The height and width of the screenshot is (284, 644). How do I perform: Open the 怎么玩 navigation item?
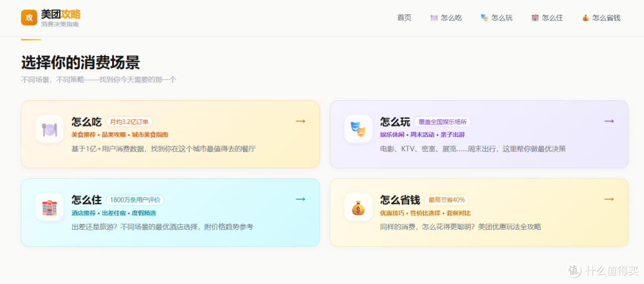[497, 18]
